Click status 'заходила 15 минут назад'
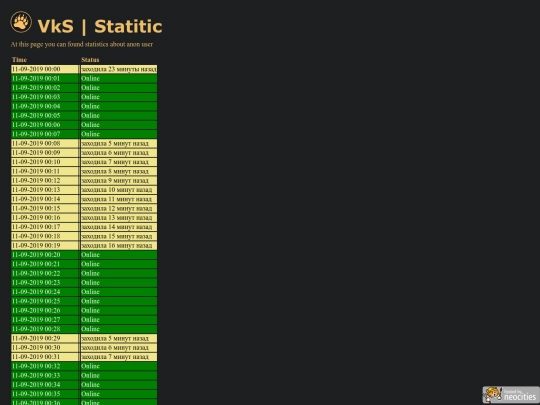The height and width of the screenshot is (405, 540). 119,236
